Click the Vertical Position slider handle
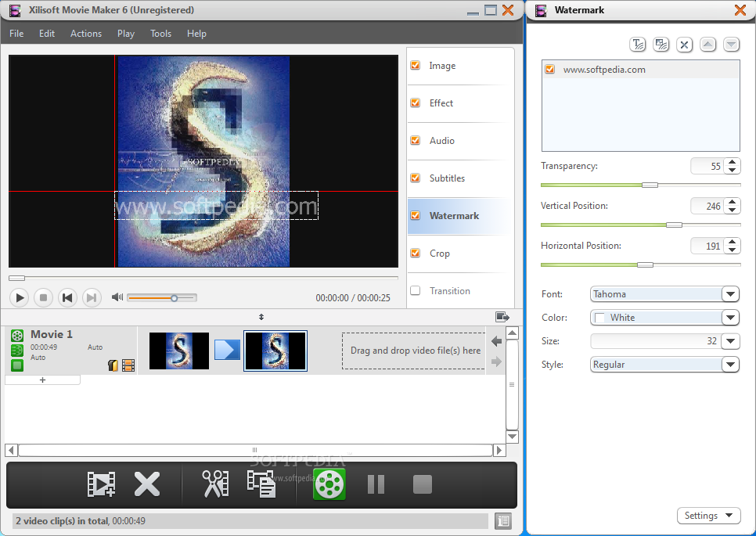 click(x=674, y=225)
